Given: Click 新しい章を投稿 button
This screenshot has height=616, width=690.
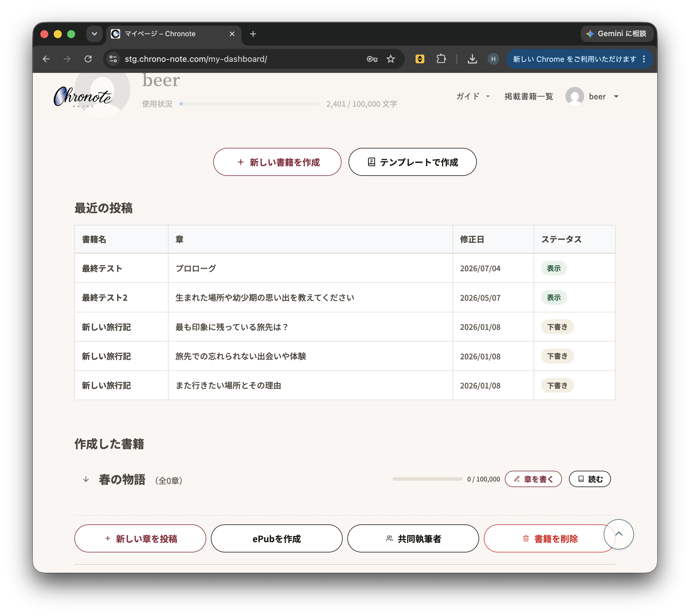Looking at the screenshot, I should [x=140, y=538].
